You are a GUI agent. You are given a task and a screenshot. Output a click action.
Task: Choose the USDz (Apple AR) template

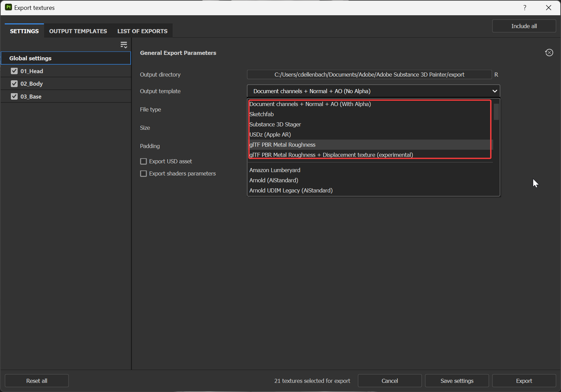[x=270, y=135]
